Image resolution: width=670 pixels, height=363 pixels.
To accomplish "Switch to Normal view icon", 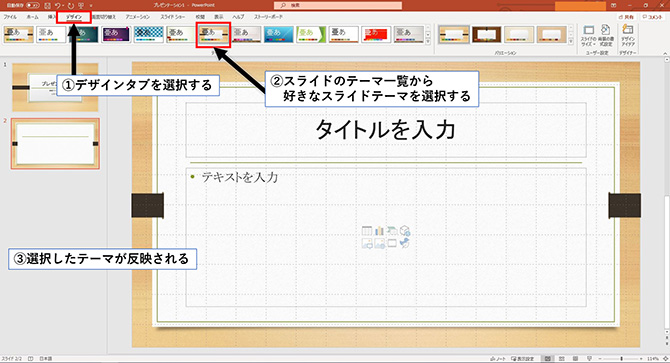I will click(548, 359).
